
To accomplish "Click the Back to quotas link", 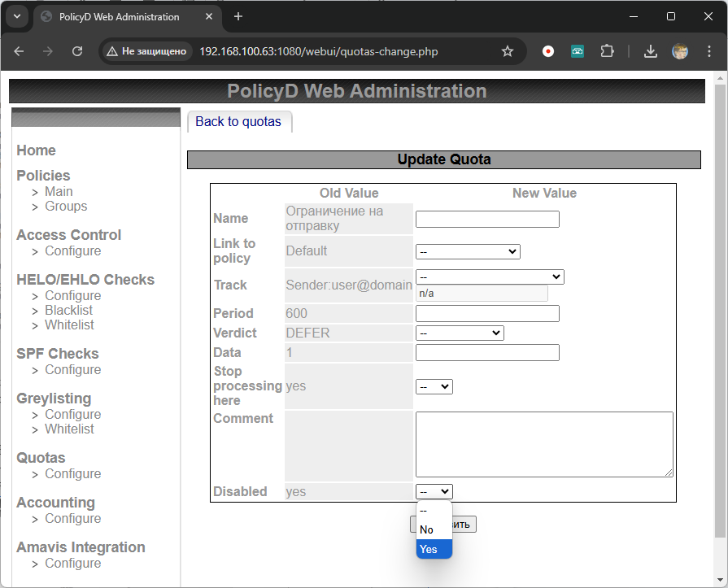I will (x=238, y=122).
